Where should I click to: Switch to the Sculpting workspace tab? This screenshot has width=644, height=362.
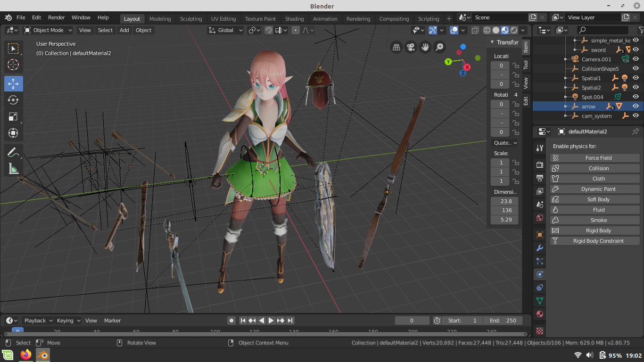click(190, 19)
